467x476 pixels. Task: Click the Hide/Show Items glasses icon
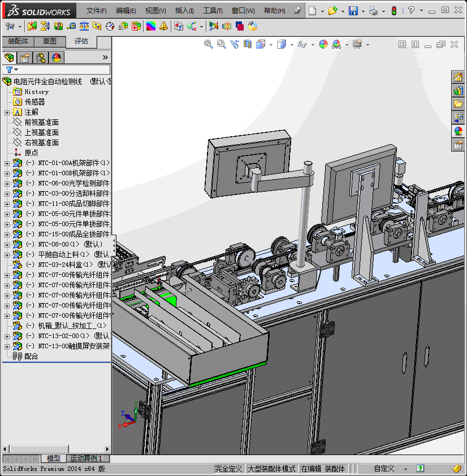302,44
